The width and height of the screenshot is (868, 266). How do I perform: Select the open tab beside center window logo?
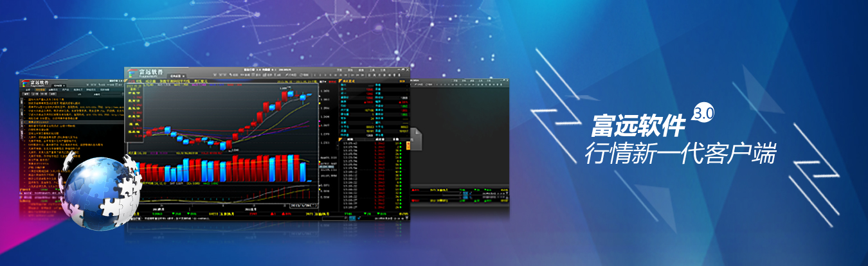(177, 76)
